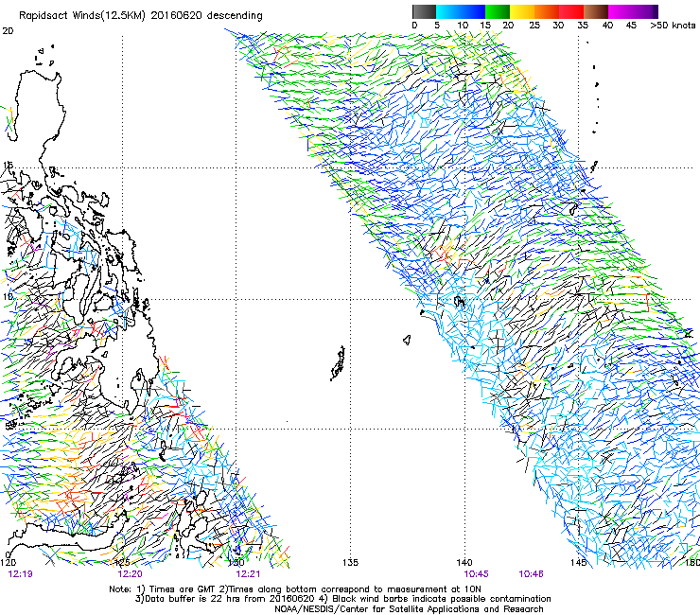This screenshot has width=700, height=615.
Task: Click the gray 0–5 knots legend segment
Action: (424, 11)
